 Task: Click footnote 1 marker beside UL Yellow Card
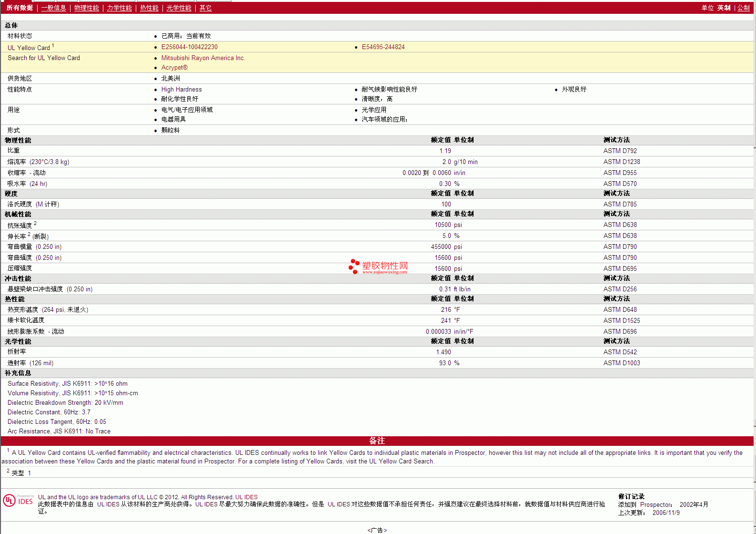(53, 46)
